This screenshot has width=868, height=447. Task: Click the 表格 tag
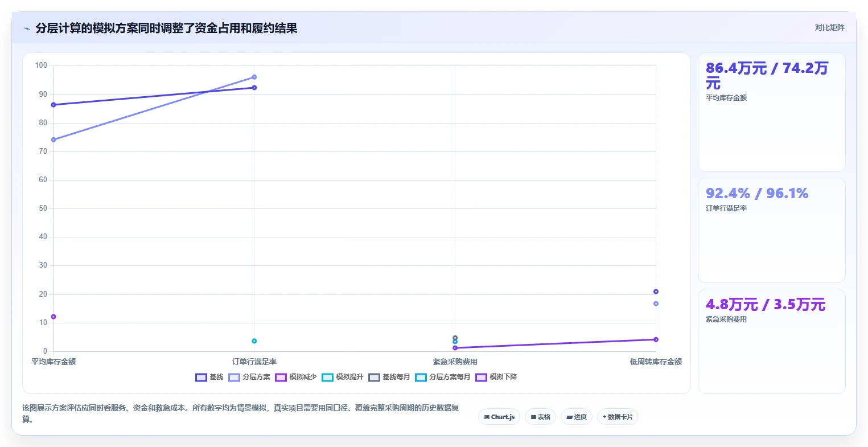pos(541,417)
